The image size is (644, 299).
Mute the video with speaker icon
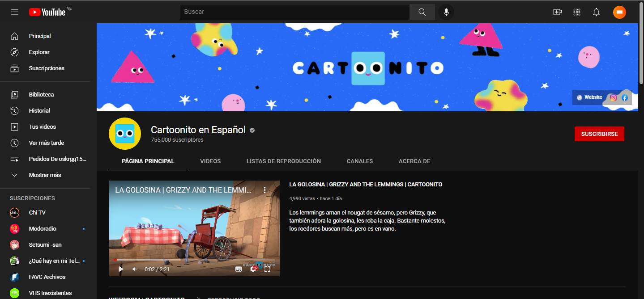[135, 269]
